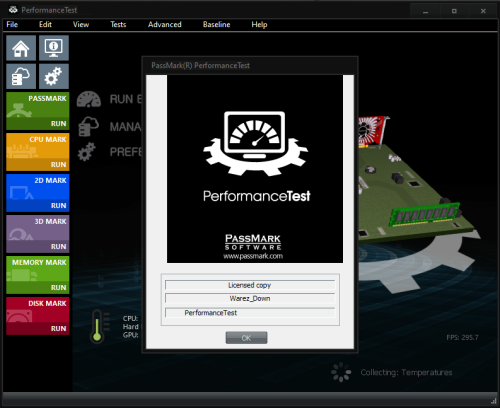
Task: Click the Licensed copy field
Action: [250, 285]
